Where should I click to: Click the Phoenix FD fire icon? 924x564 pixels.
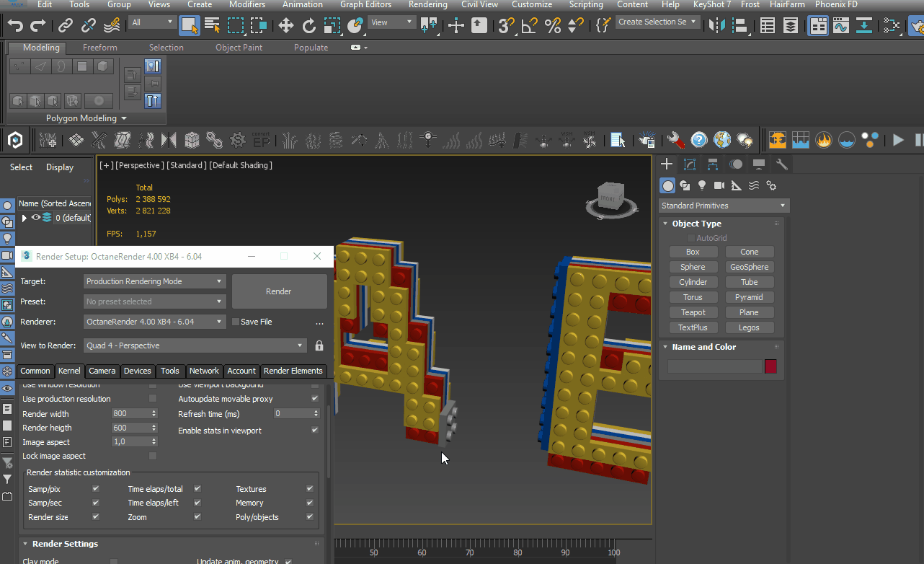824,139
